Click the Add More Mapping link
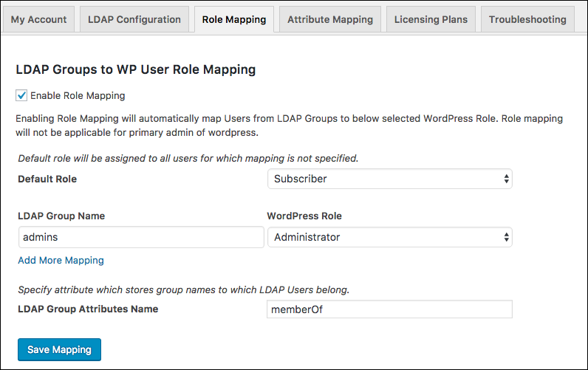 pyautogui.click(x=61, y=260)
